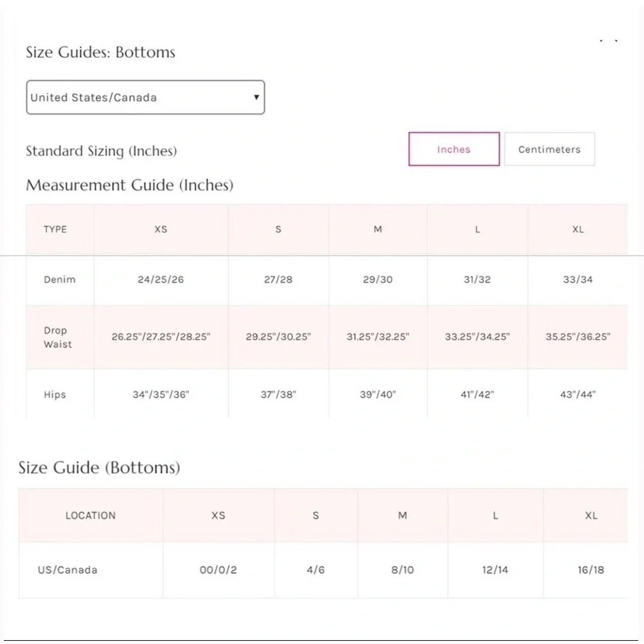
Task: Click the dropdown arrow in the region selector
Action: tap(256, 97)
